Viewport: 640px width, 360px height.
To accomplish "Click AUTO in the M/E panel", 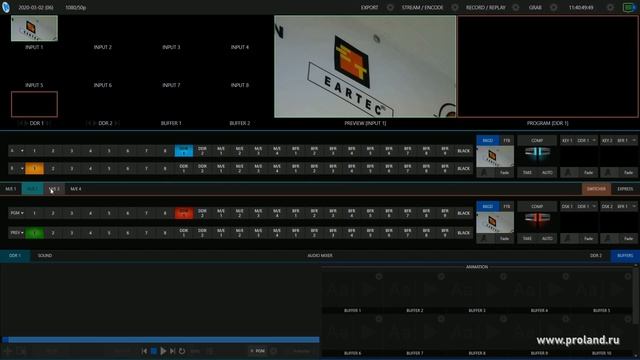I will click(x=547, y=173).
